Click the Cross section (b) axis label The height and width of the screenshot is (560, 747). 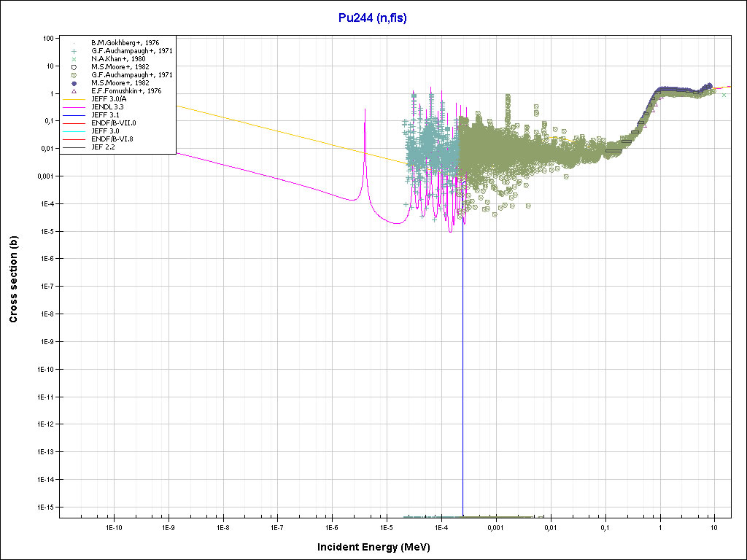tap(13, 275)
